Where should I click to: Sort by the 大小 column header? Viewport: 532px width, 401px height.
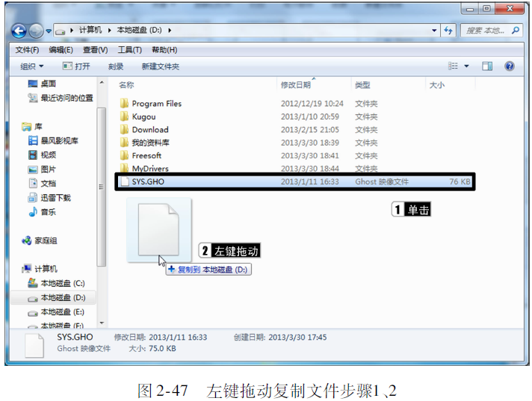[x=437, y=84]
